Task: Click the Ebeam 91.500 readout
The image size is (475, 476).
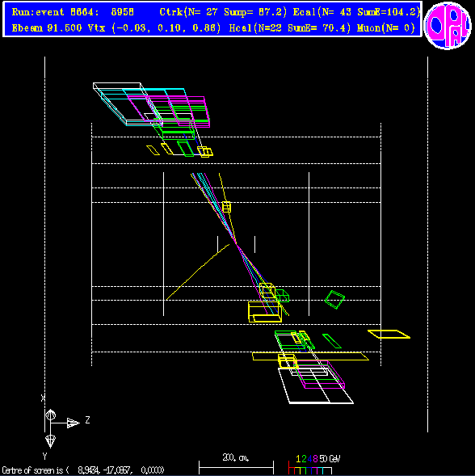Action: (47, 28)
